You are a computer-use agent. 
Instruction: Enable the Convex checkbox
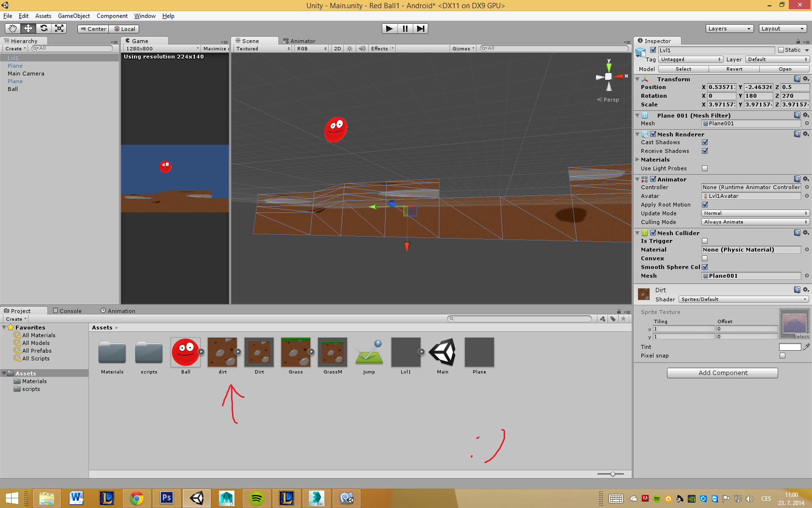[x=705, y=258]
